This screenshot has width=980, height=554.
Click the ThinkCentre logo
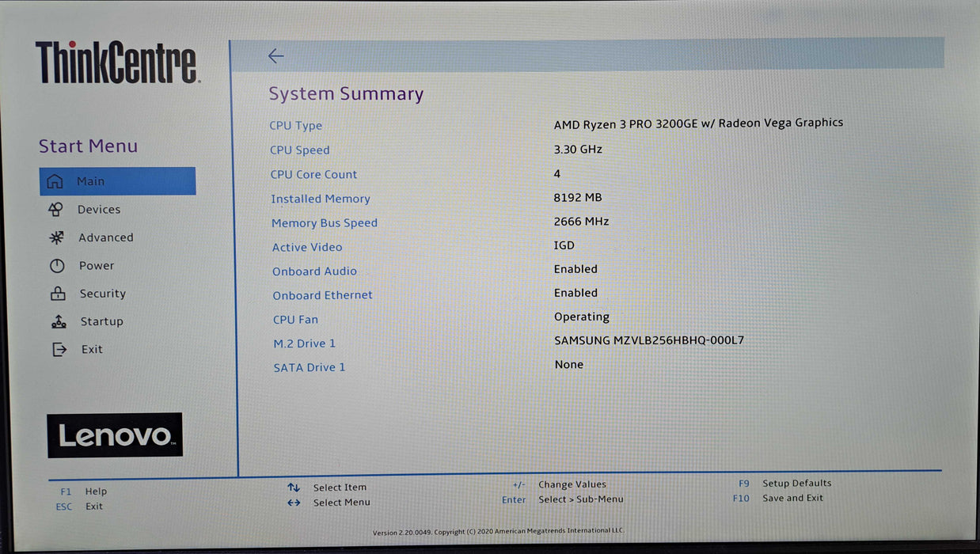[x=117, y=63]
